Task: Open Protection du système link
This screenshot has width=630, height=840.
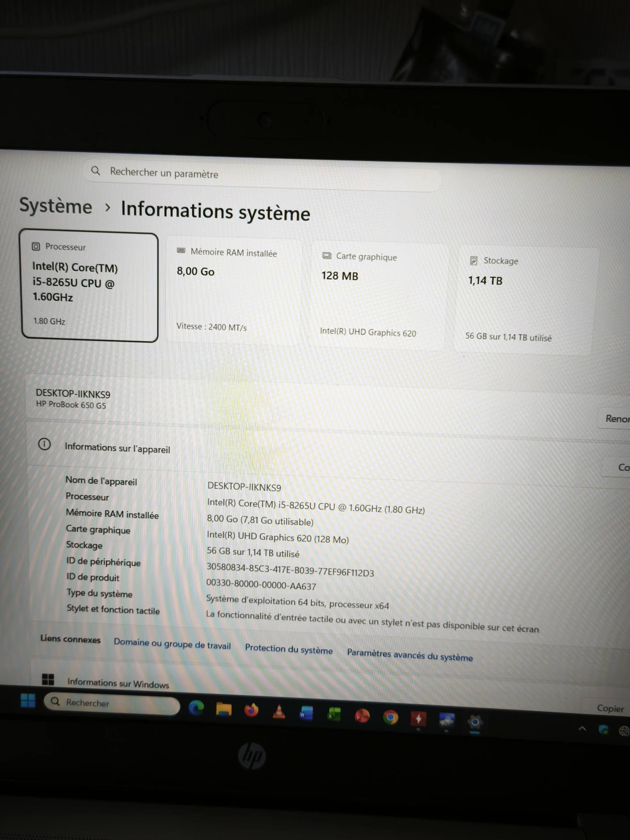Action: [289, 649]
